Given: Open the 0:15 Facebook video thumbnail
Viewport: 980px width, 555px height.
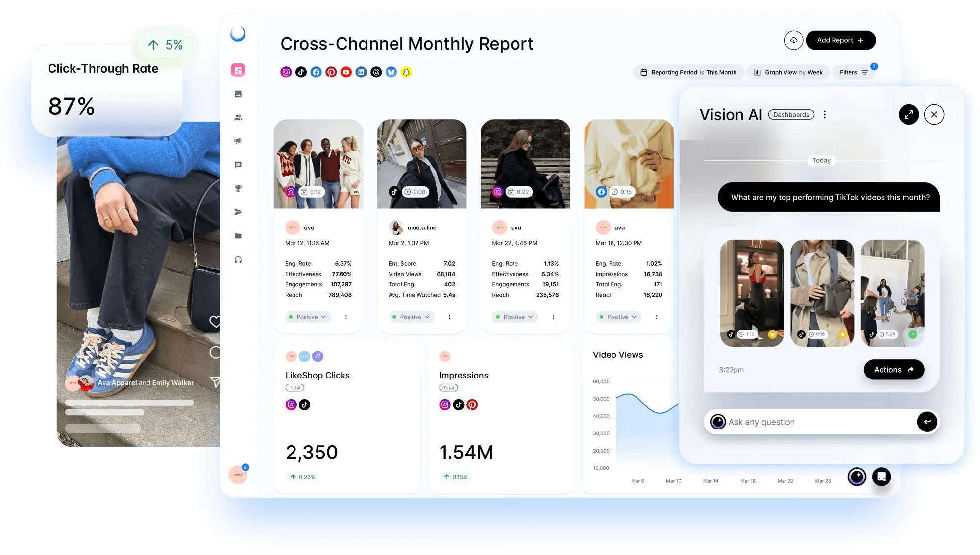Looking at the screenshot, I should click(629, 164).
